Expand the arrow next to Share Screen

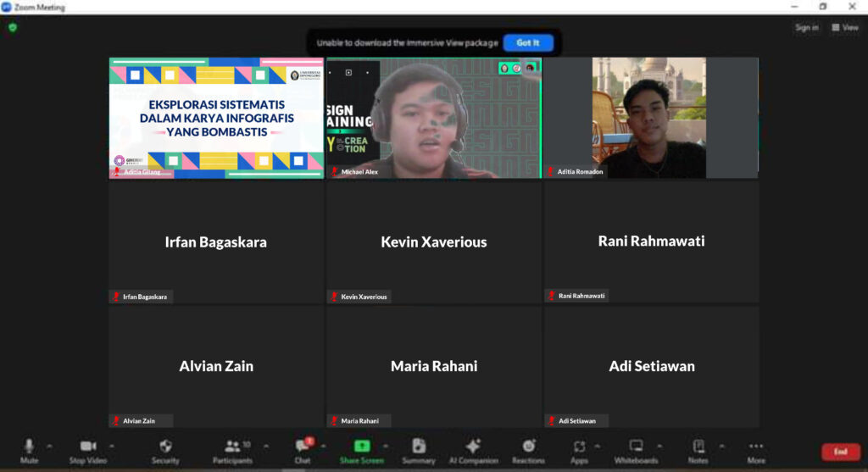click(x=386, y=446)
